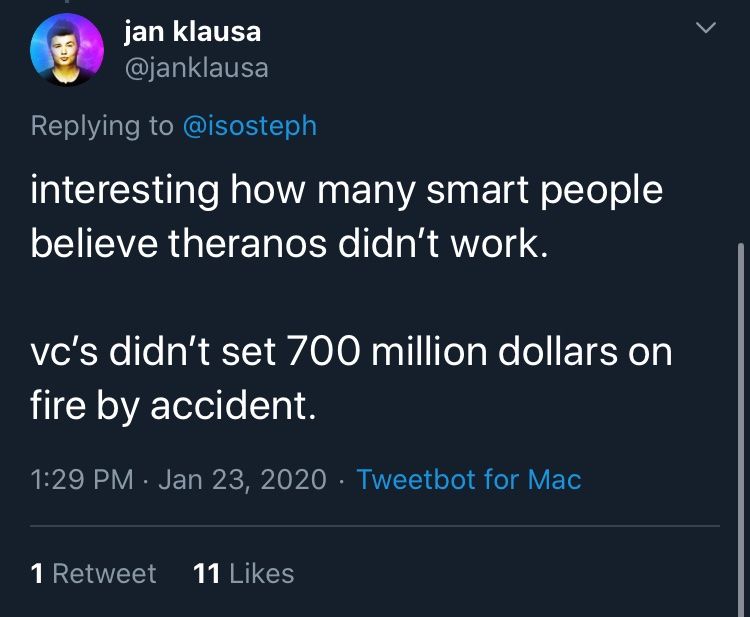The image size is (750, 617).
Task: Open the Tweetbot for Mac source link
Action: pyautogui.click(x=469, y=479)
